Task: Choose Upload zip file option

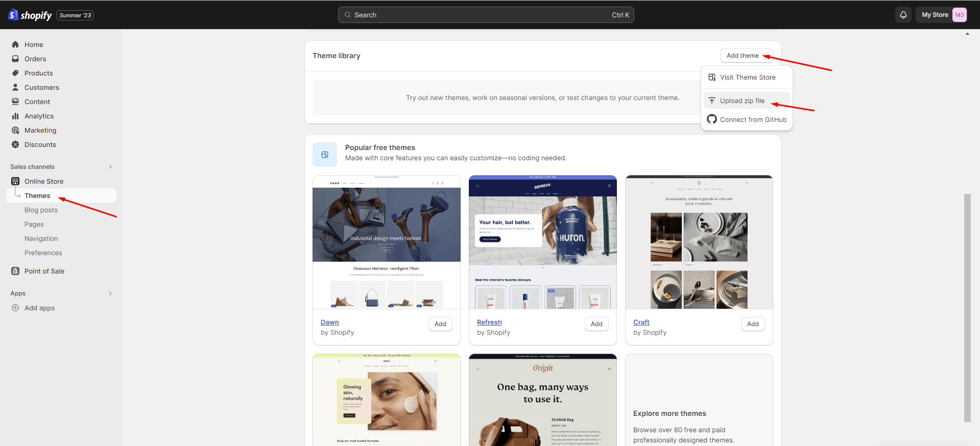Action: pos(747,101)
